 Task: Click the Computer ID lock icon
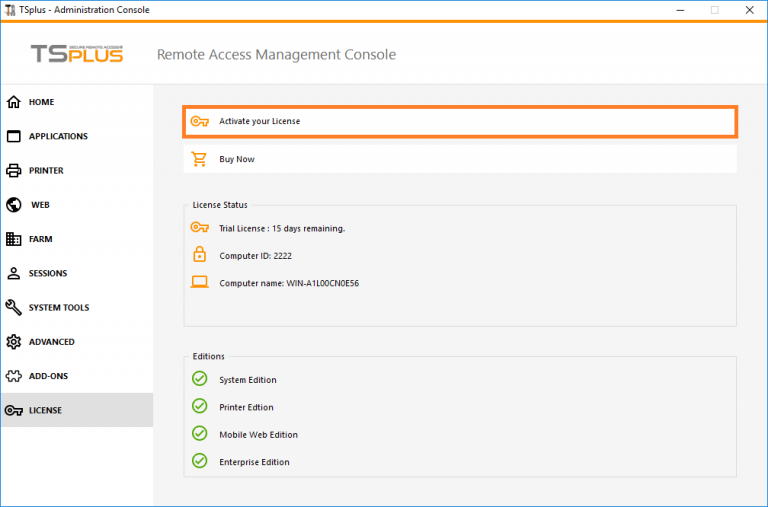click(x=200, y=255)
